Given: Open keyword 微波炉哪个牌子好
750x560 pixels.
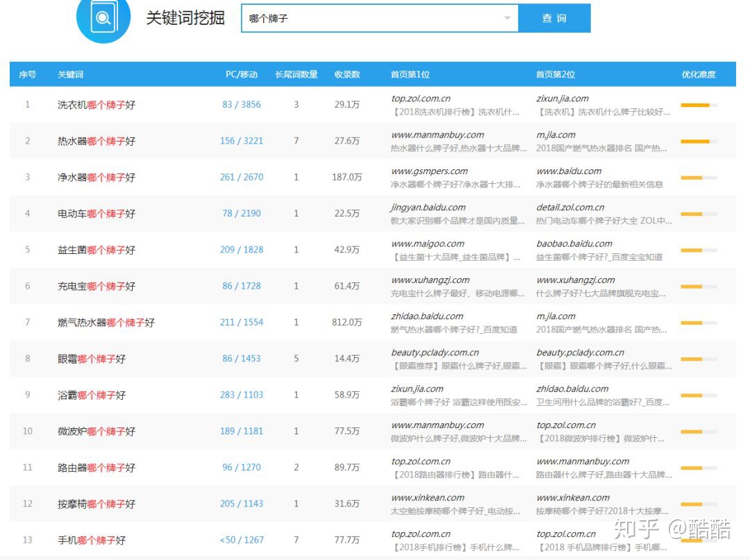Looking at the screenshot, I should pos(96,432).
